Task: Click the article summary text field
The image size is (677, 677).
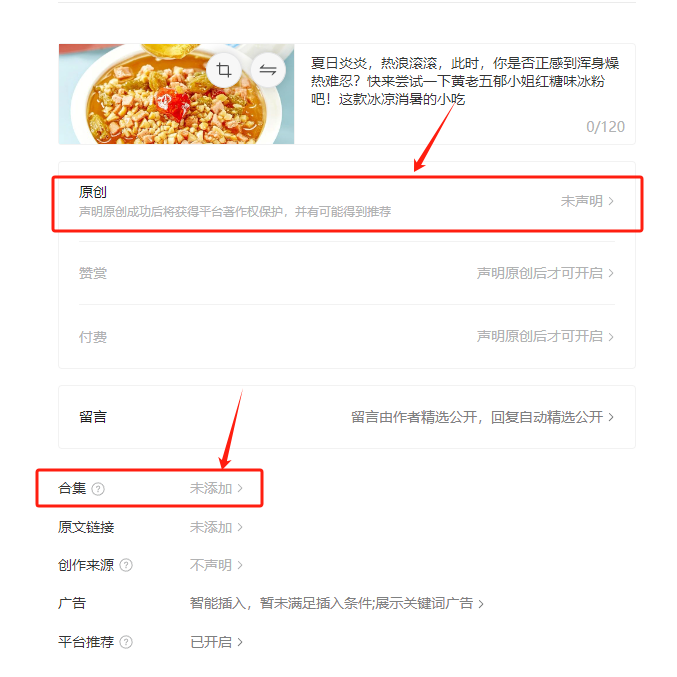Action: coord(465,94)
